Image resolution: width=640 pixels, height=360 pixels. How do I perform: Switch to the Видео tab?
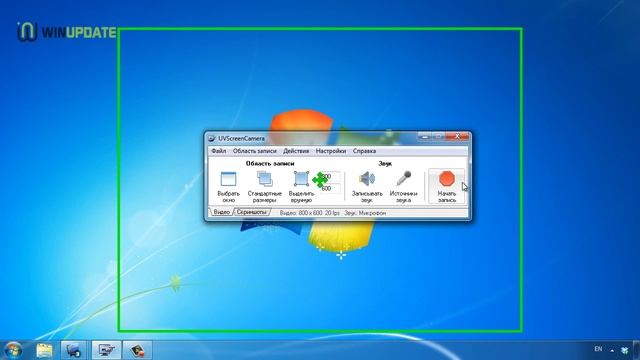click(222, 212)
